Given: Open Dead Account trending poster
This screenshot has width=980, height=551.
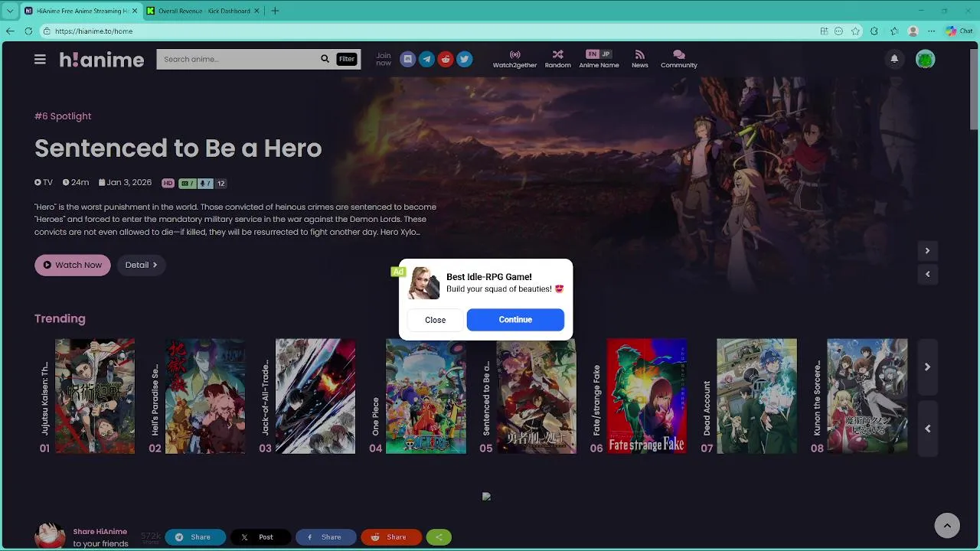Looking at the screenshot, I should point(756,396).
